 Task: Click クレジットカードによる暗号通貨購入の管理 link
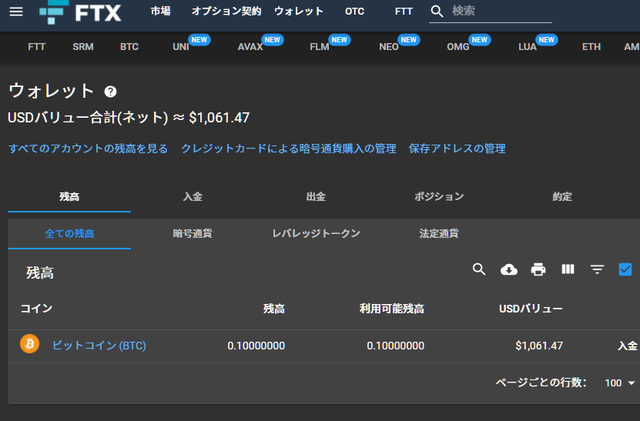coord(289,149)
